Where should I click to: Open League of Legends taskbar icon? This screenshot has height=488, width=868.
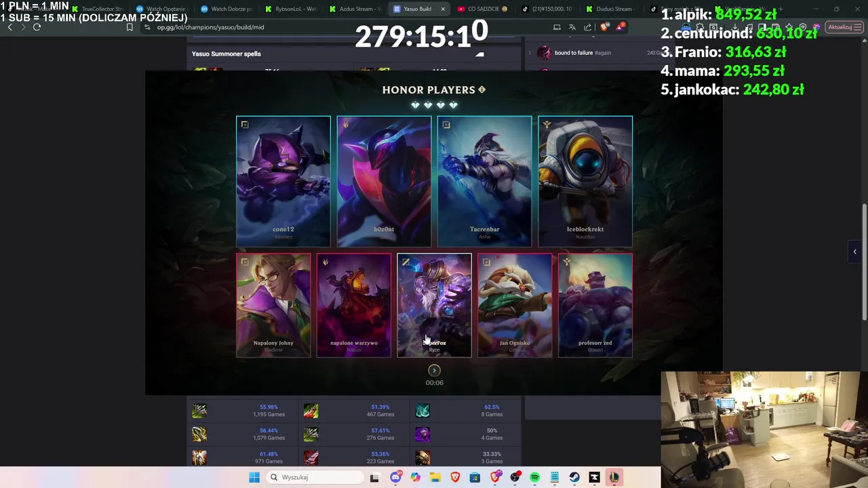tap(614, 477)
